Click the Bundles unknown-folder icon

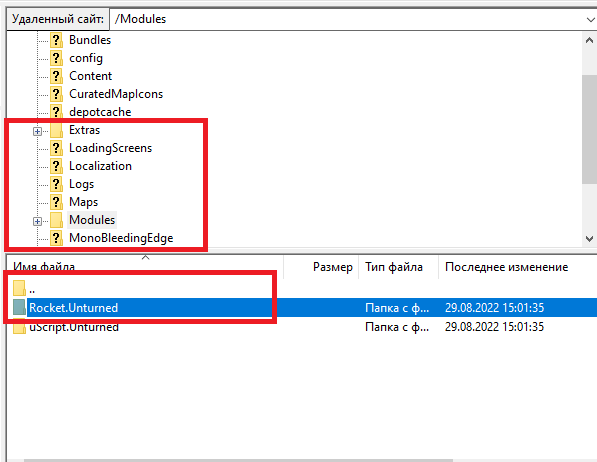(x=56, y=40)
